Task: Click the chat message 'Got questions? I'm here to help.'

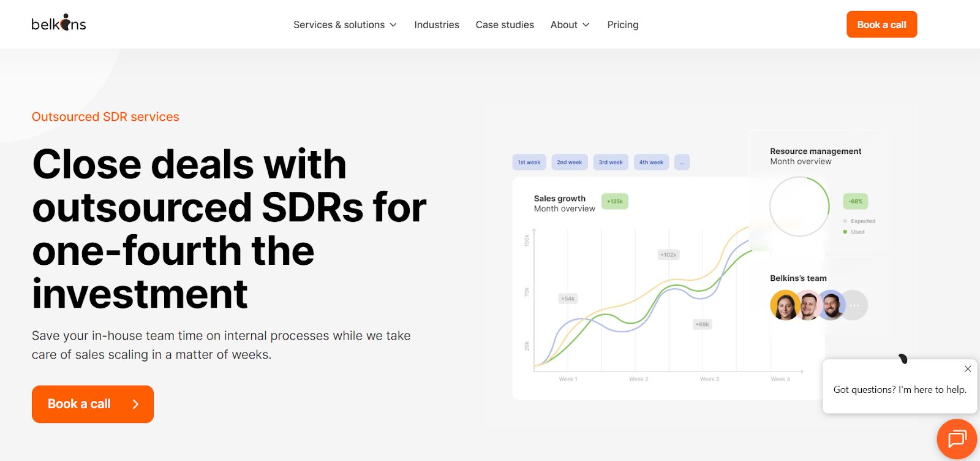Action: [x=900, y=389]
